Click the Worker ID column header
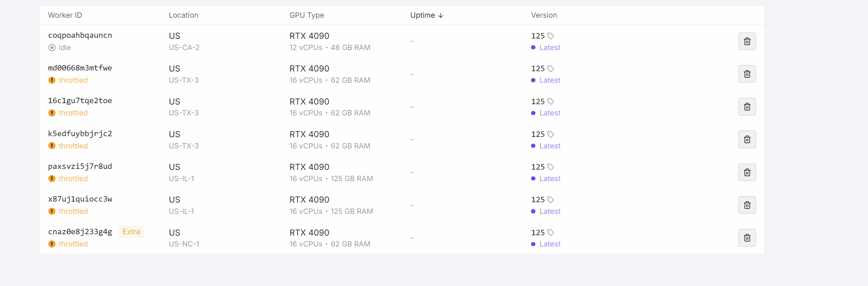Screen dimensions: 868x286 tap(65, 15)
